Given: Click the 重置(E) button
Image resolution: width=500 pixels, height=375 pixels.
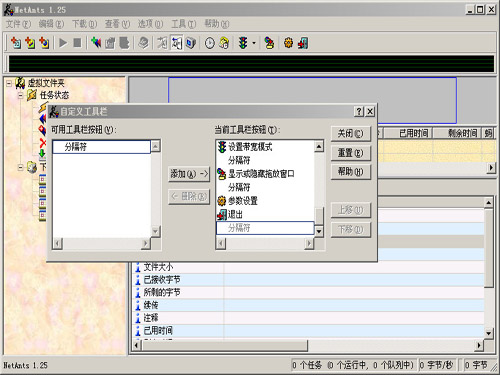Looking at the screenshot, I should point(351,153).
